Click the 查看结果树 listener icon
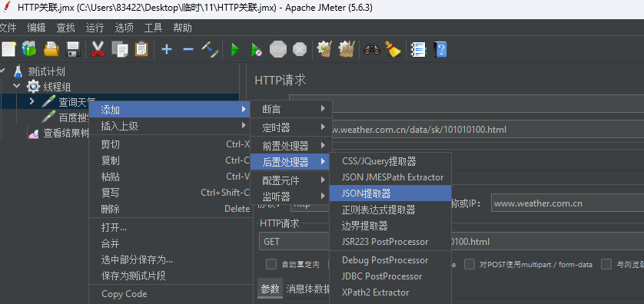This screenshot has height=304, width=644. coord(33,134)
